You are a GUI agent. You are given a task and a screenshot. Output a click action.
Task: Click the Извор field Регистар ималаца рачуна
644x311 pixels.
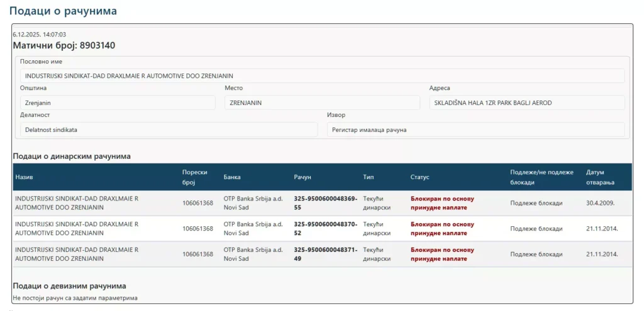click(475, 129)
